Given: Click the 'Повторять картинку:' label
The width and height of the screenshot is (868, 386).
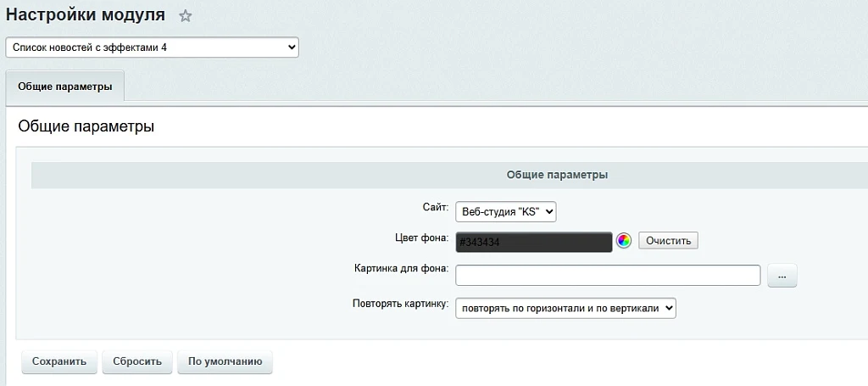Looking at the screenshot, I should [400, 304].
